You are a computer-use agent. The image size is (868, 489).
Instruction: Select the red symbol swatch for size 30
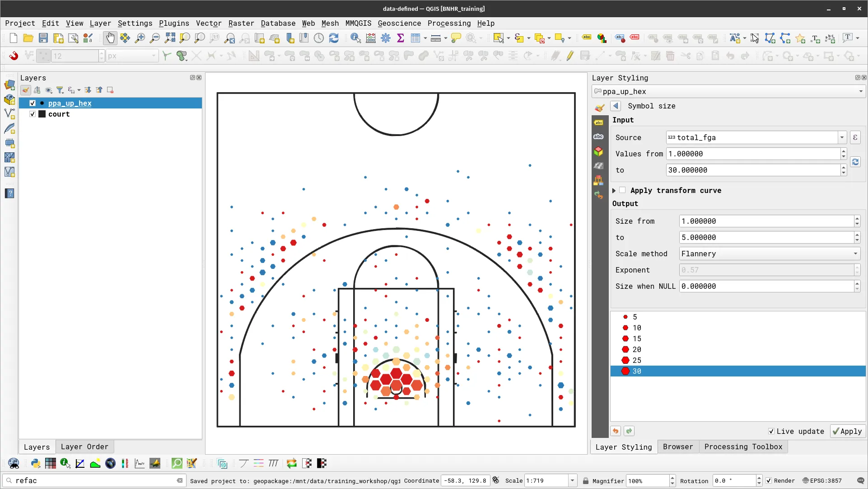[x=625, y=371]
